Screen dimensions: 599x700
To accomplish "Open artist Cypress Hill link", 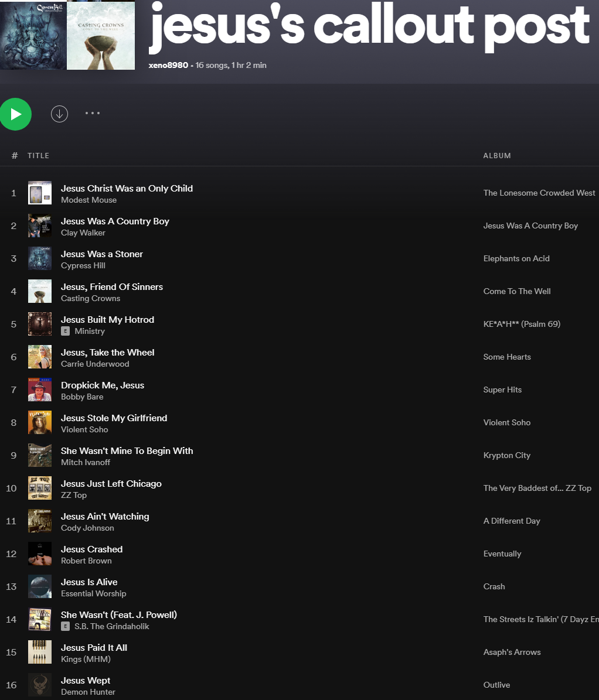I will point(83,265).
